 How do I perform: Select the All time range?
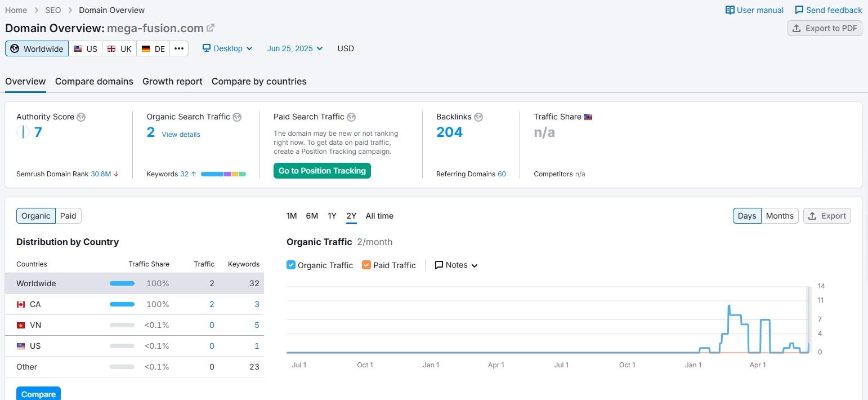click(379, 216)
